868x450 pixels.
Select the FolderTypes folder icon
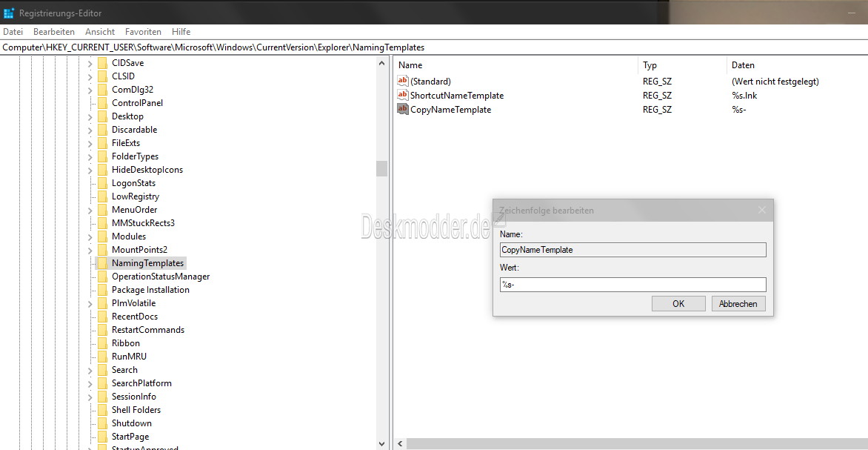(x=102, y=156)
